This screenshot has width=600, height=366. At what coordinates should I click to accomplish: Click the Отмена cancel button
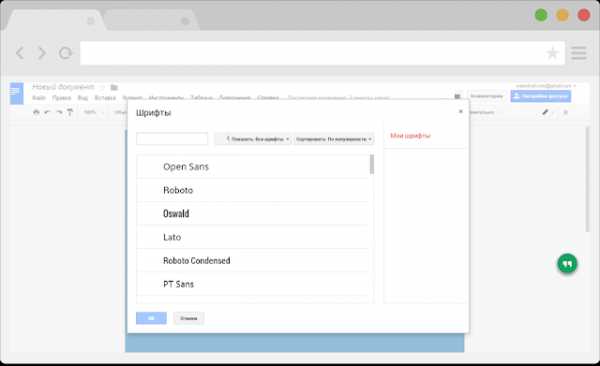pyautogui.click(x=189, y=318)
